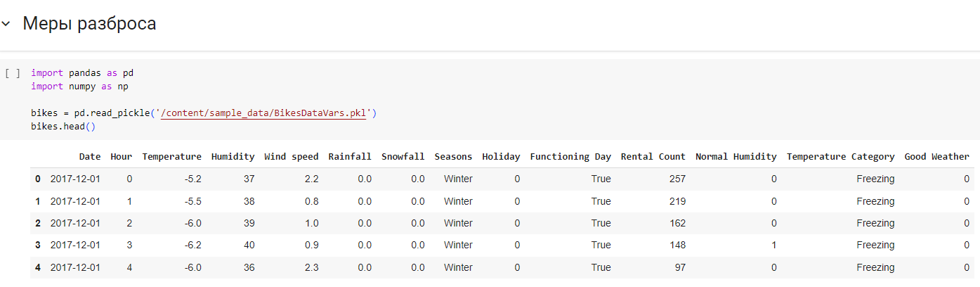Click the Rental Count column header
Screen dimensions: 980x287
(653, 157)
